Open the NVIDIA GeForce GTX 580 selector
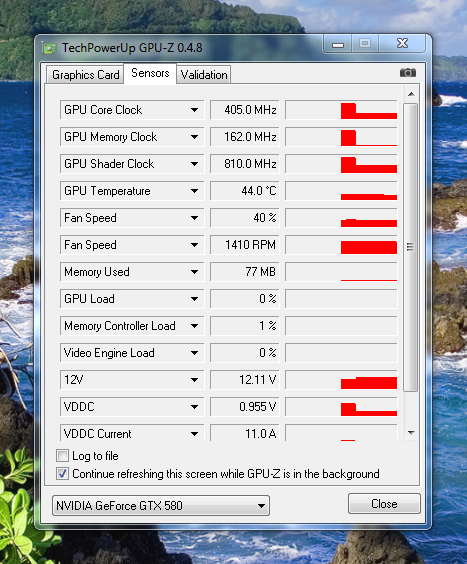This screenshot has height=564, width=467. coord(161,505)
